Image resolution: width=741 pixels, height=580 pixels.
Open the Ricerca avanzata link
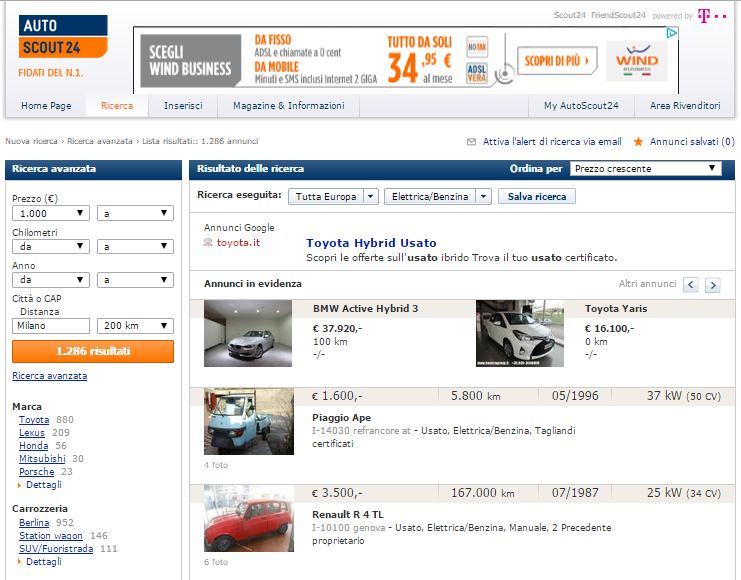point(49,376)
